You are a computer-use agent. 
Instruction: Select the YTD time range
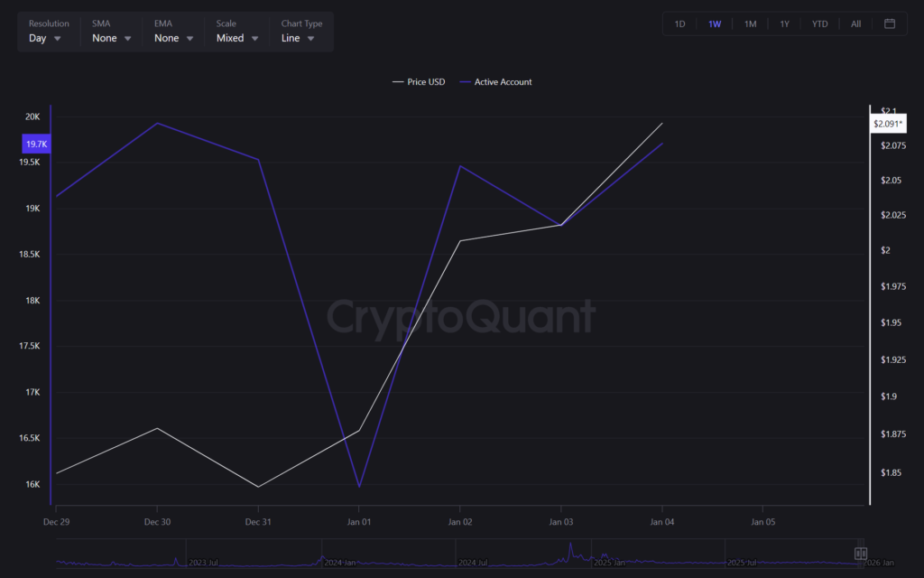[818, 23]
